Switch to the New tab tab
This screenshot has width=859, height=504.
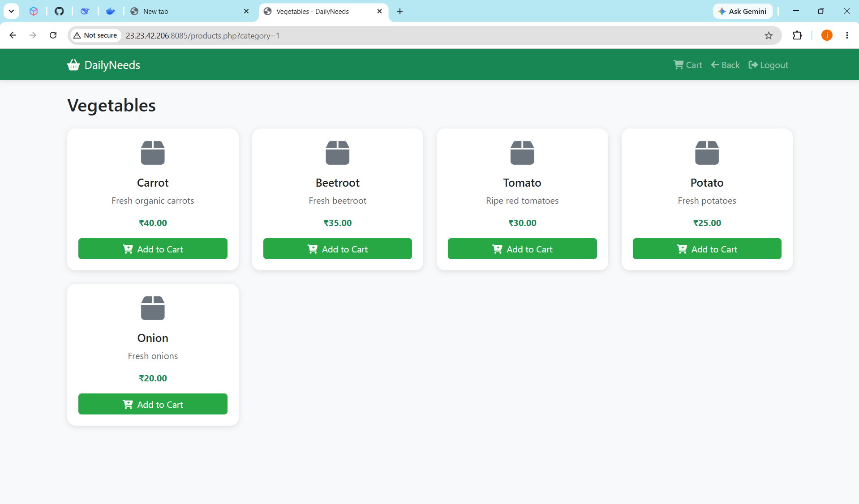190,11
